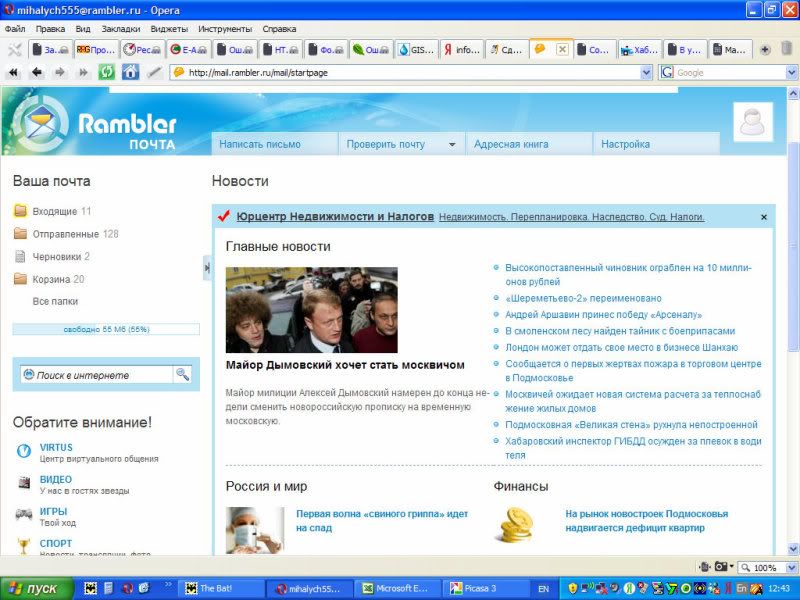
Task: Click the VIRTUS clock icon
Action: point(23,451)
